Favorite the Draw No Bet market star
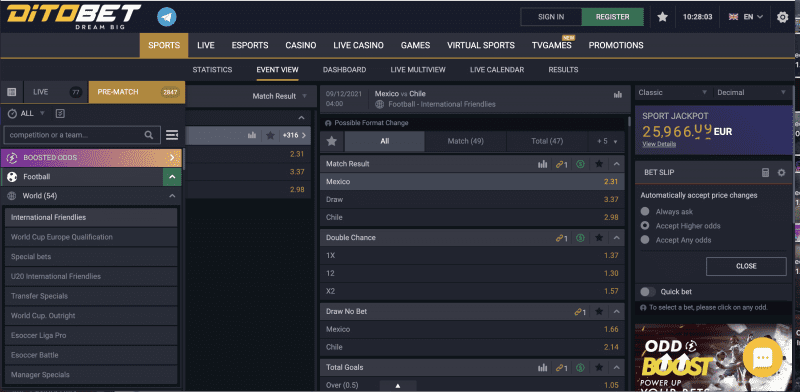This screenshot has width=800, height=392. (x=599, y=311)
